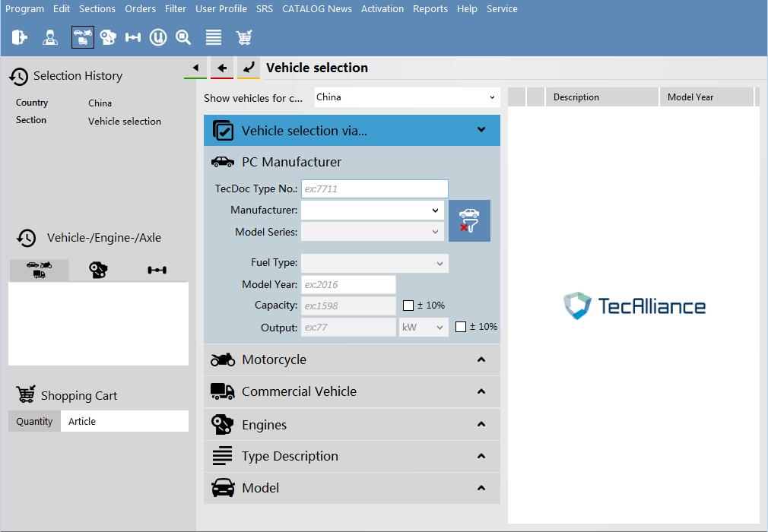Open the list view toolbar icon
The image size is (768, 532).
pos(214,37)
